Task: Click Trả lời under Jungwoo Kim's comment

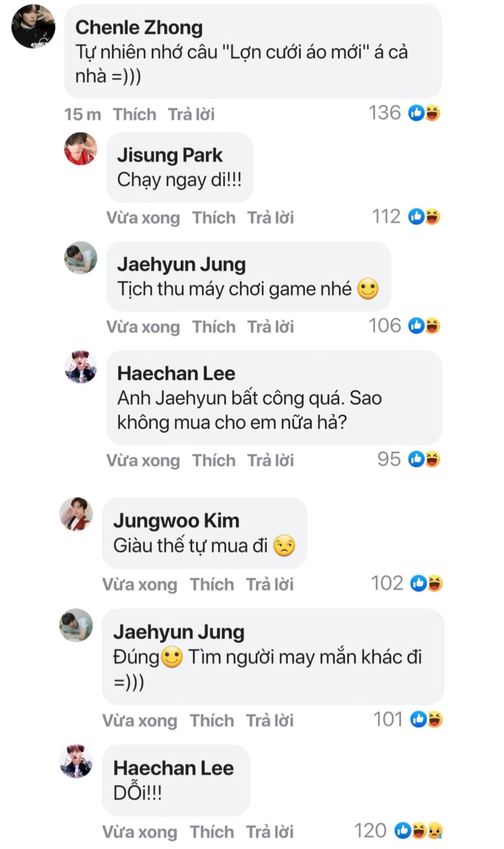Action: coord(270,585)
